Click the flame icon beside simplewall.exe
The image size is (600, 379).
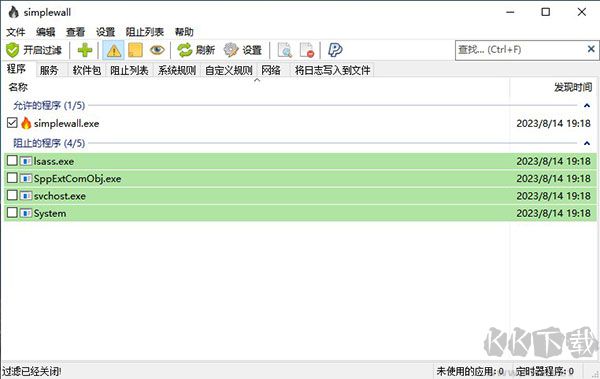coord(26,123)
